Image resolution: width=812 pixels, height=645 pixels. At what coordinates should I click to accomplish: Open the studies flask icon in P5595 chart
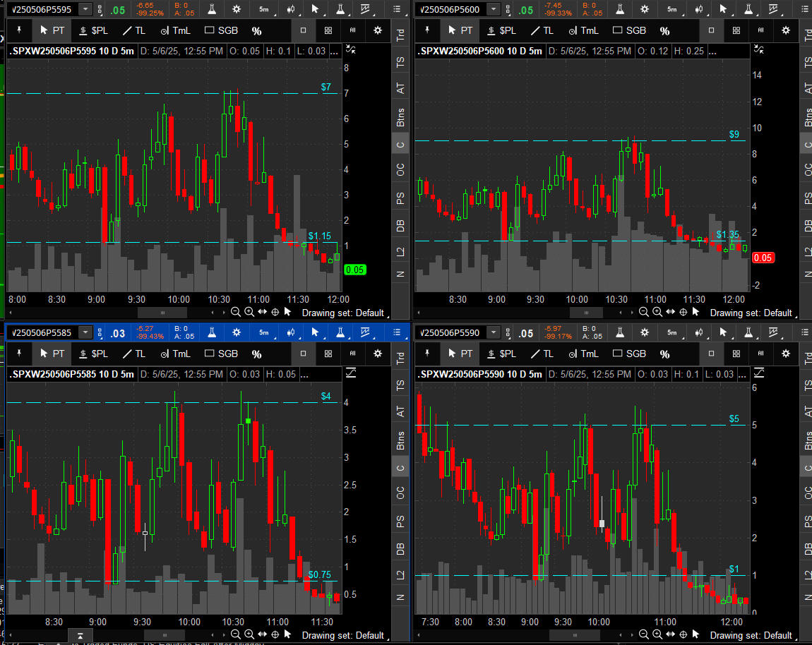click(x=213, y=9)
